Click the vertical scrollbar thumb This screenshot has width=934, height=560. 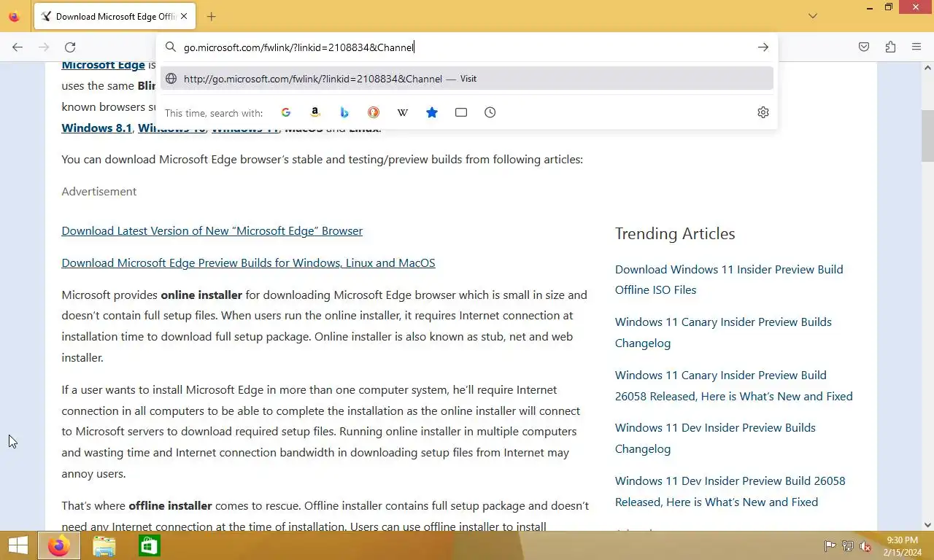927,136
